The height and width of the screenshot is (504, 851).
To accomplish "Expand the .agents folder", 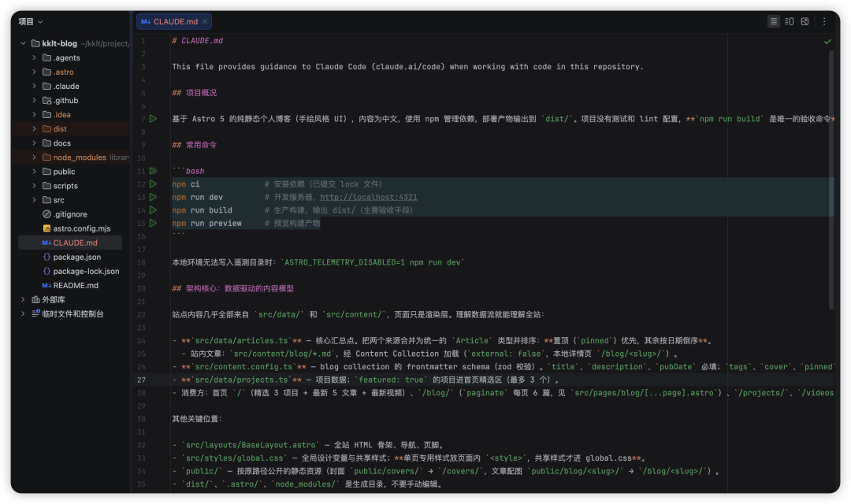I will point(34,57).
